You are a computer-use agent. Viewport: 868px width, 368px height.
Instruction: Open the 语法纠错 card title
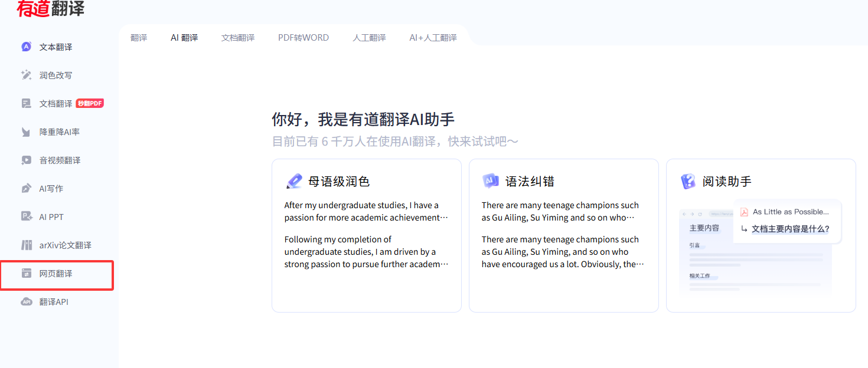[x=530, y=182]
